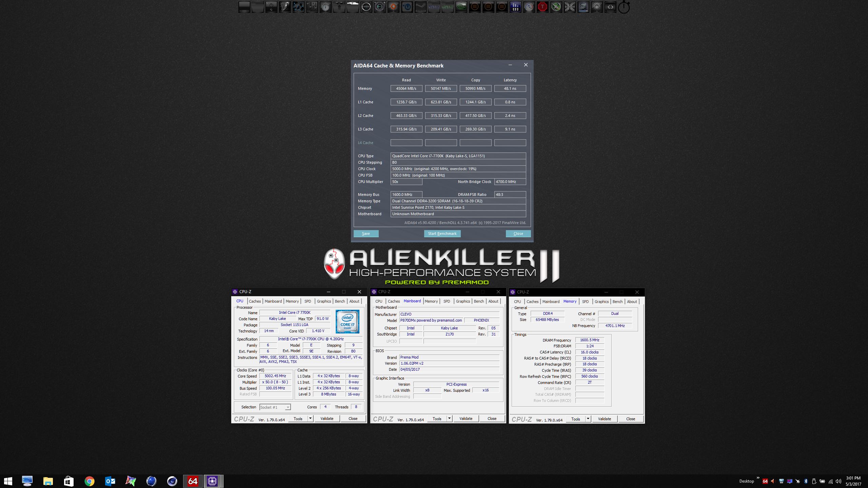Switch to Caches tab in left CPU-Z

pyautogui.click(x=255, y=301)
